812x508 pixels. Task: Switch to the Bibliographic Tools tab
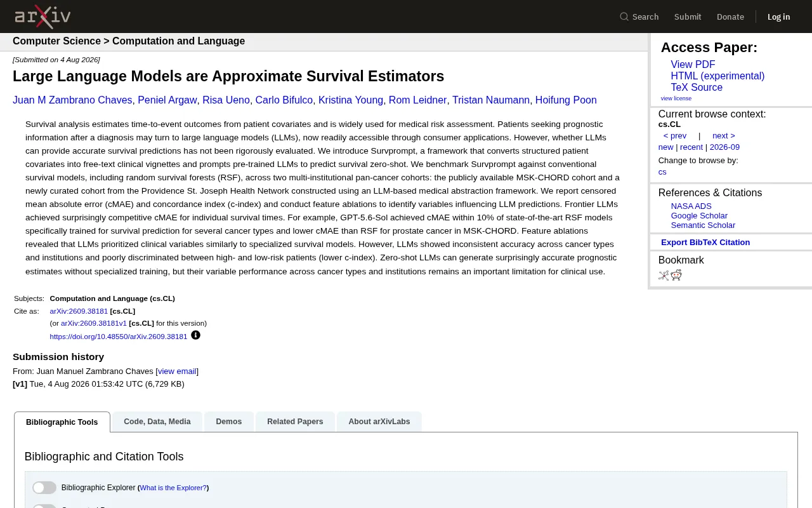(x=62, y=422)
